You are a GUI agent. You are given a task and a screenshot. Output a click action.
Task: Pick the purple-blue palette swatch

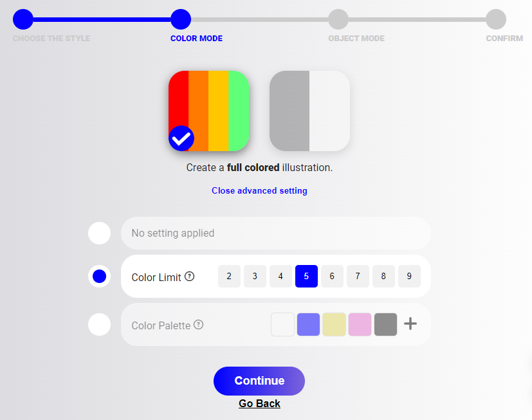coord(308,324)
